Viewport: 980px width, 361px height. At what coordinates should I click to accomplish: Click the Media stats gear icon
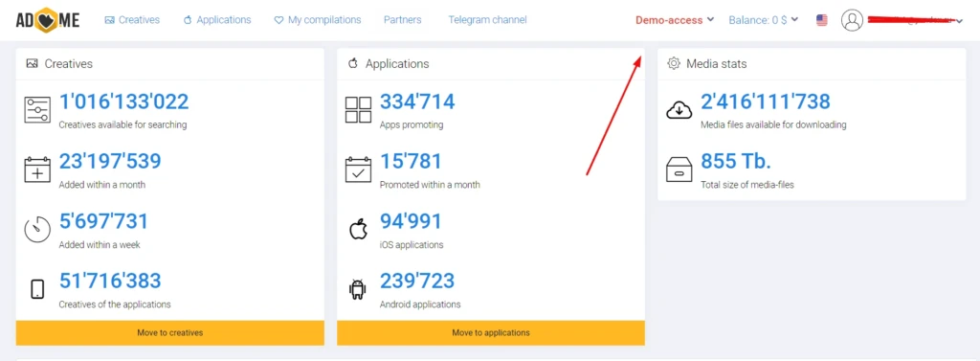(674, 63)
